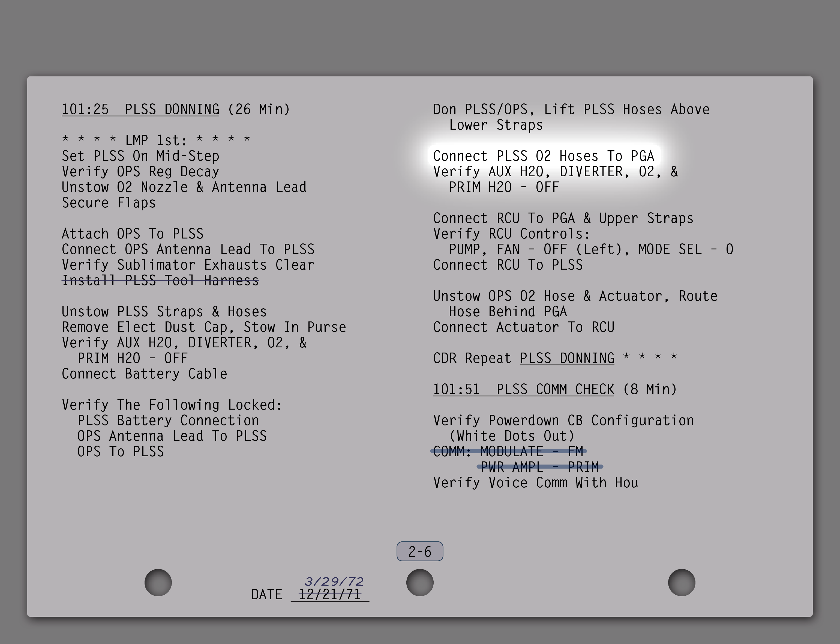Click the center binder hole

click(420, 583)
